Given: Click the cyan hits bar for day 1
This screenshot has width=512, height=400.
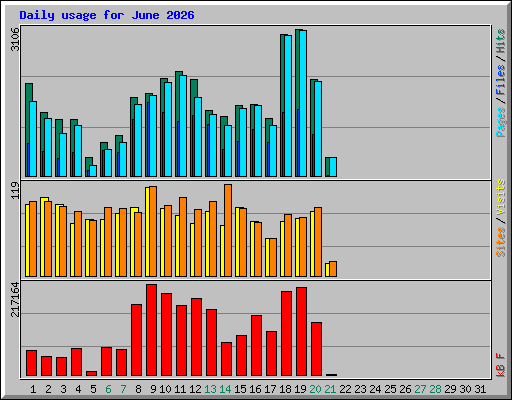Looking at the screenshot, I should (33, 139).
